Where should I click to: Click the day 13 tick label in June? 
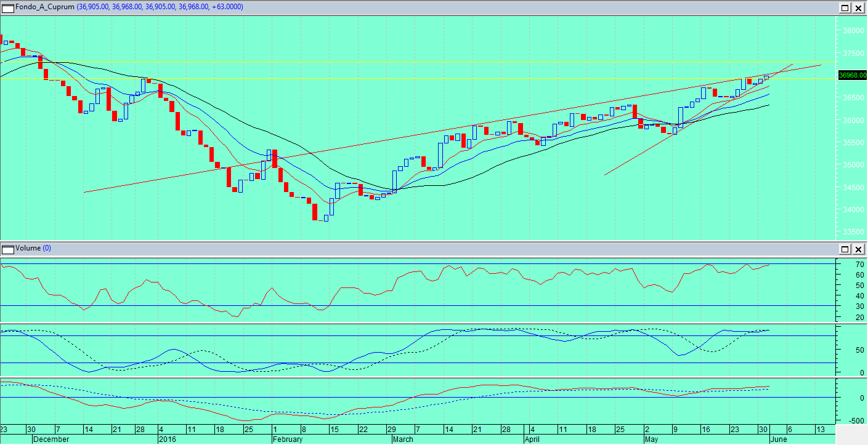(x=820, y=429)
